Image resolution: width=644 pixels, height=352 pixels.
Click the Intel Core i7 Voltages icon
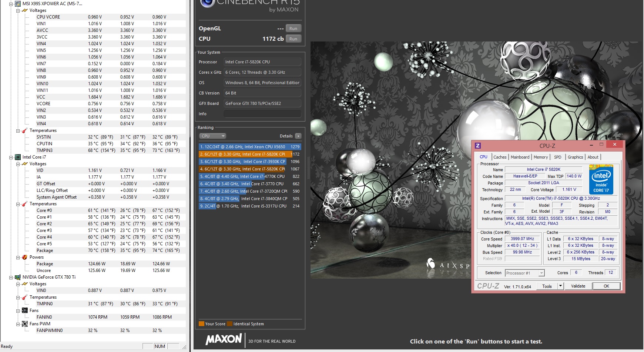[25, 164]
